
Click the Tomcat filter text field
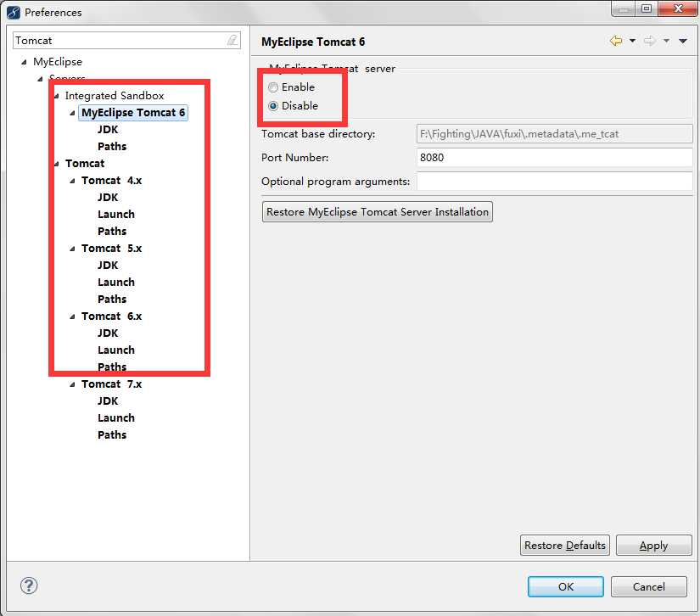pos(126,40)
